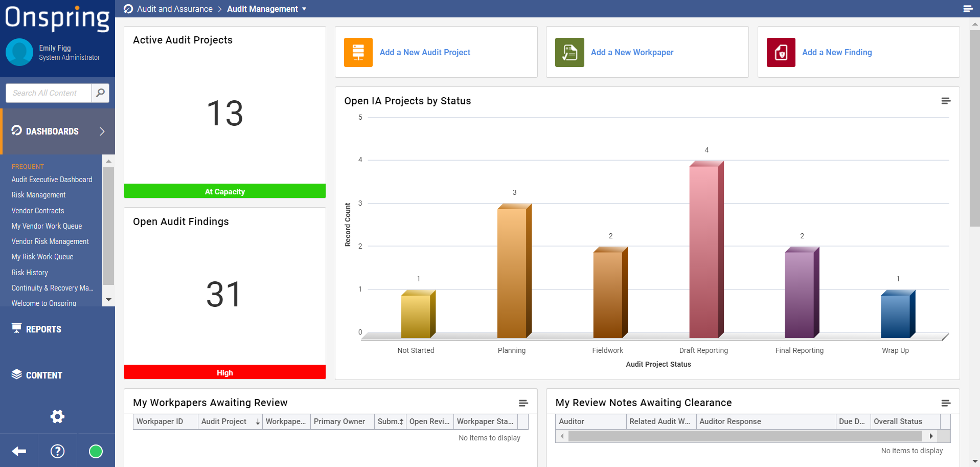The image size is (980, 467).
Task: Click the red Add Finding icon
Action: (x=781, y=52)
